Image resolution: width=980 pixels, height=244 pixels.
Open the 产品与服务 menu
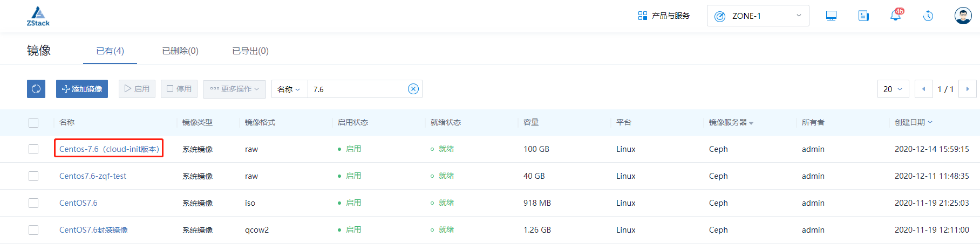pyautogui.click(x=664, y=16)
